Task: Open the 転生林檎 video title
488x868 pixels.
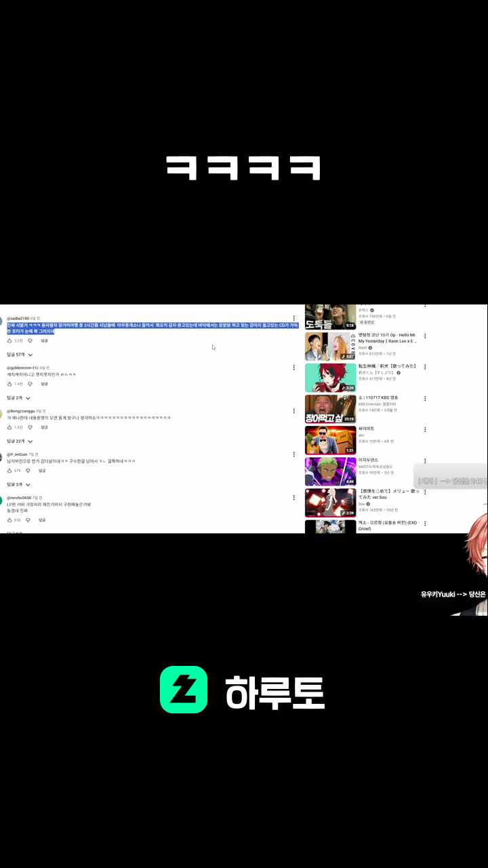Action: (x=387, y=366)
